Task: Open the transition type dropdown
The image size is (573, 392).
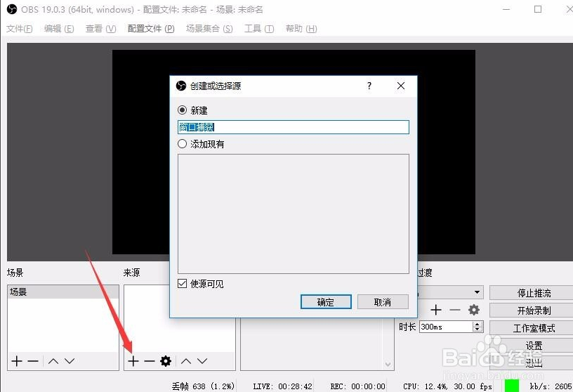Action: [477, 292]
